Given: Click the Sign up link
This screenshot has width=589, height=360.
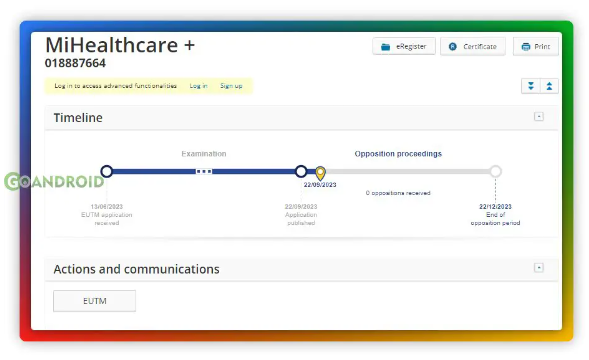Looking at the screenshot, I should coord(231,86).
